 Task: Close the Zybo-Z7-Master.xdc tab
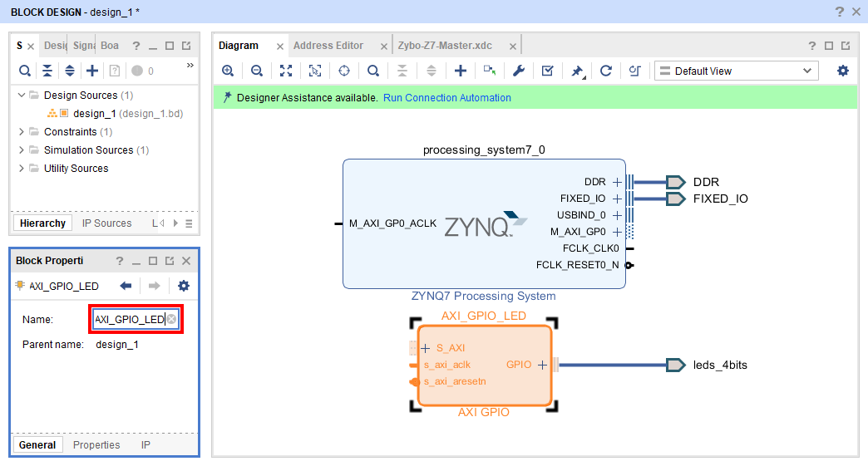coord(513,47)
